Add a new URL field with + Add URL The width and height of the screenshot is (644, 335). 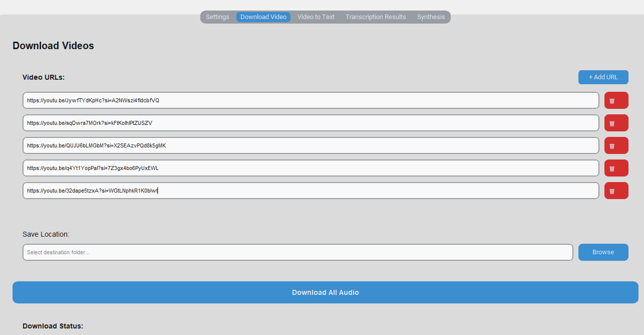[x=603, y=77]
